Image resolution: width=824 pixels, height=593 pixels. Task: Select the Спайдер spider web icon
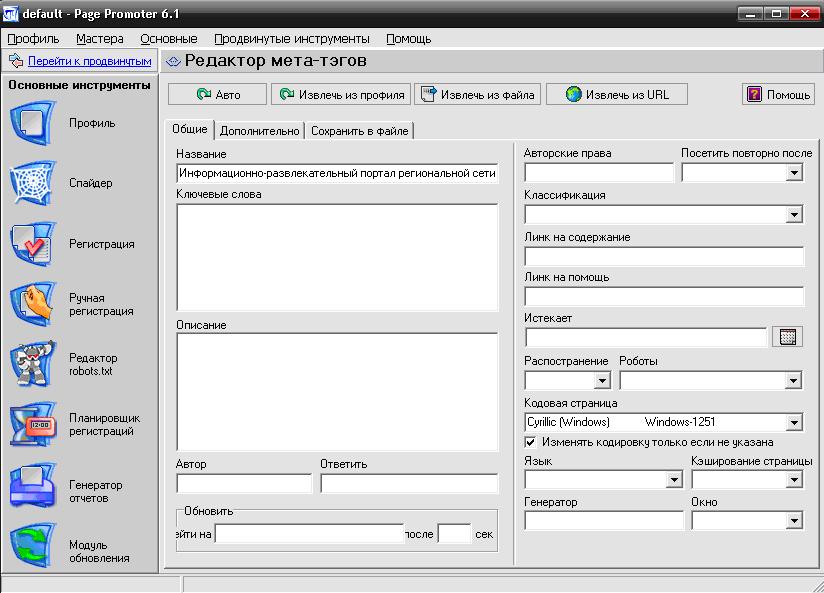33,184
